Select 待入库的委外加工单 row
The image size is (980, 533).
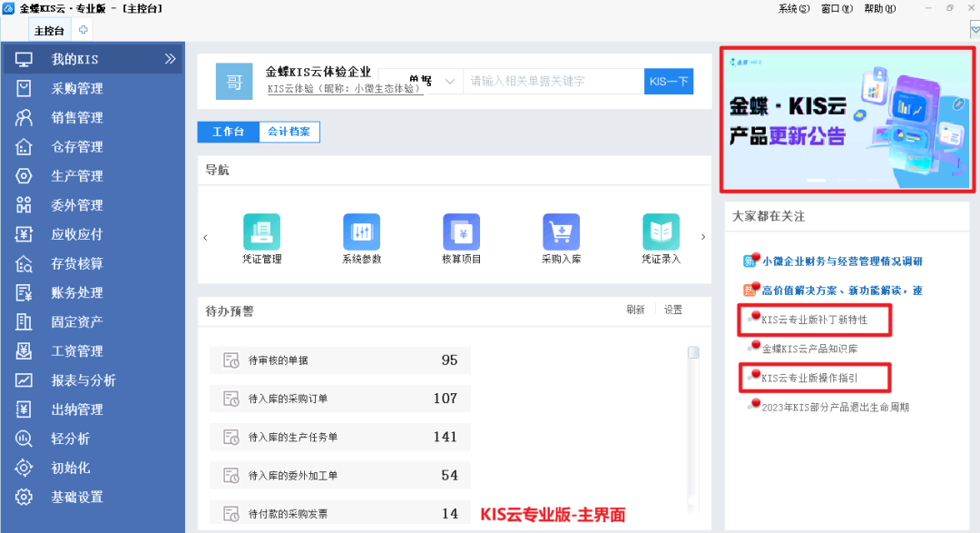[340, 476]
